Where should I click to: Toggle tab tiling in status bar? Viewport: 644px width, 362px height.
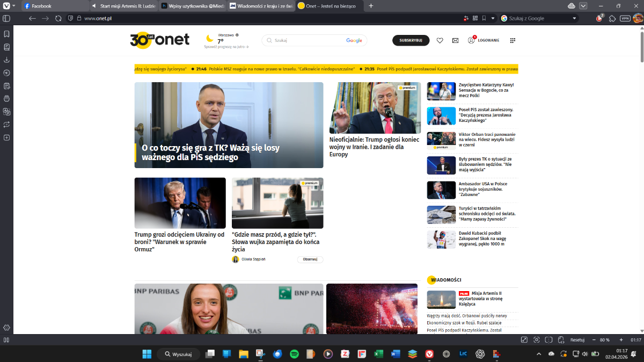pyautogui.click(x=548, y=340)
